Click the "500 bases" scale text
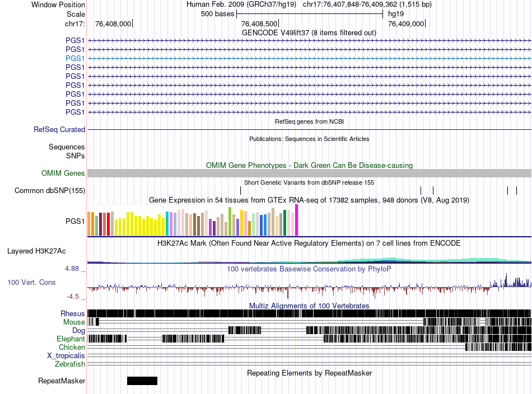This screenshot has height=394, width=532. point(217,14)
